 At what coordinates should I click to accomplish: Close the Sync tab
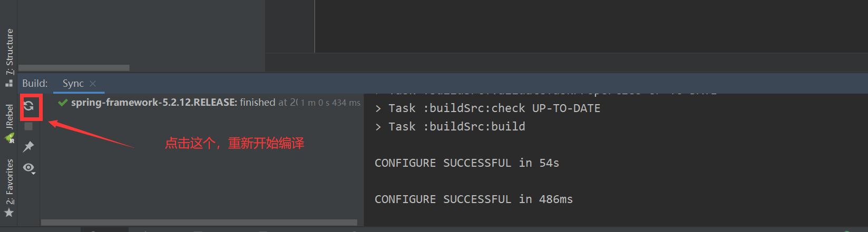pos(93,84)
